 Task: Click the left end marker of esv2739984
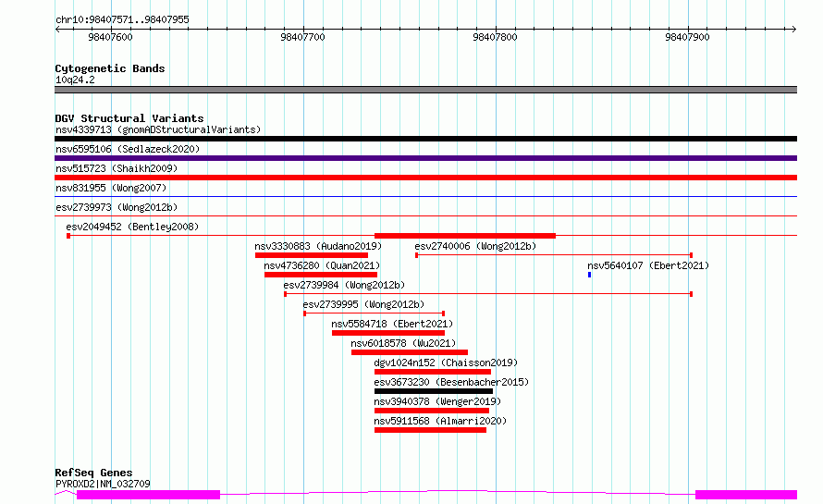[285, 294]
